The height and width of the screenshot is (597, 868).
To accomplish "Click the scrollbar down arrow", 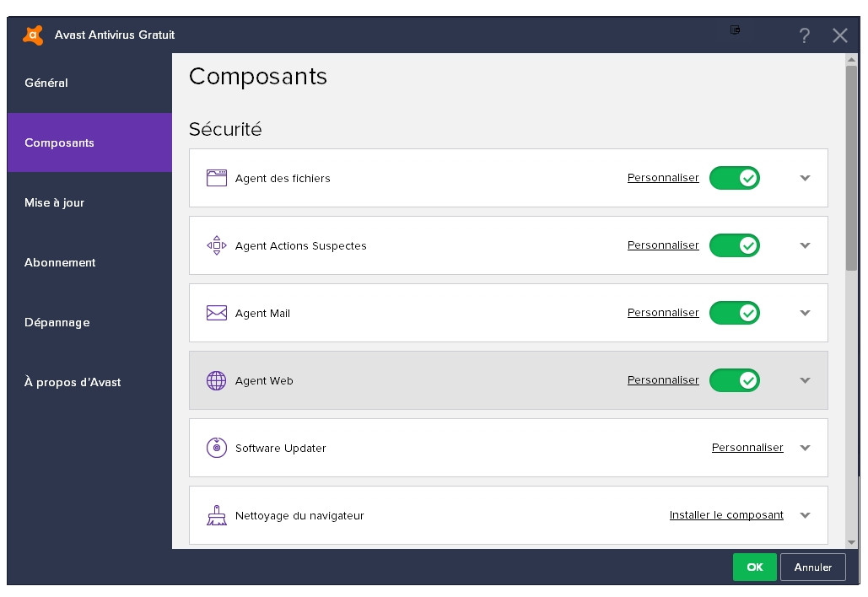I will [851, 543].
